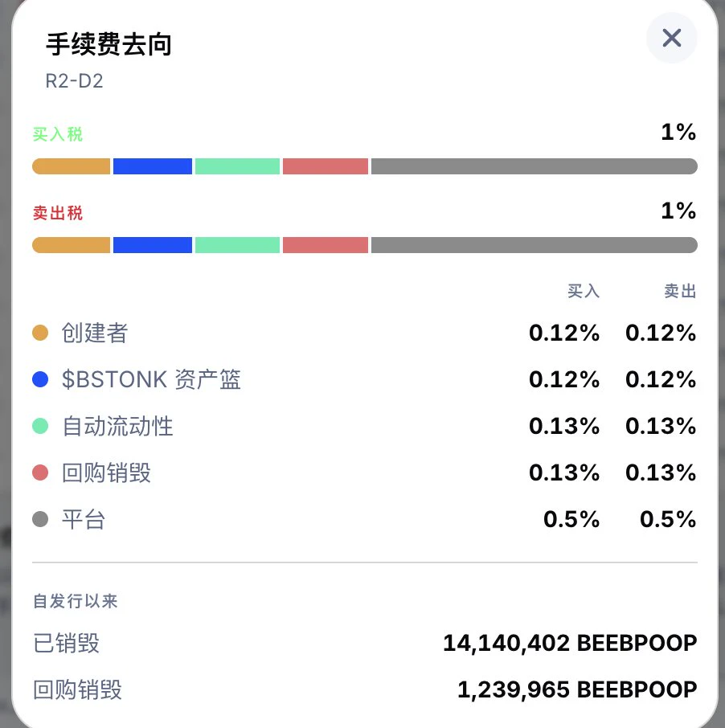
Task: Click the green auto liquidity legend dot
Action: tap(40, 426)
